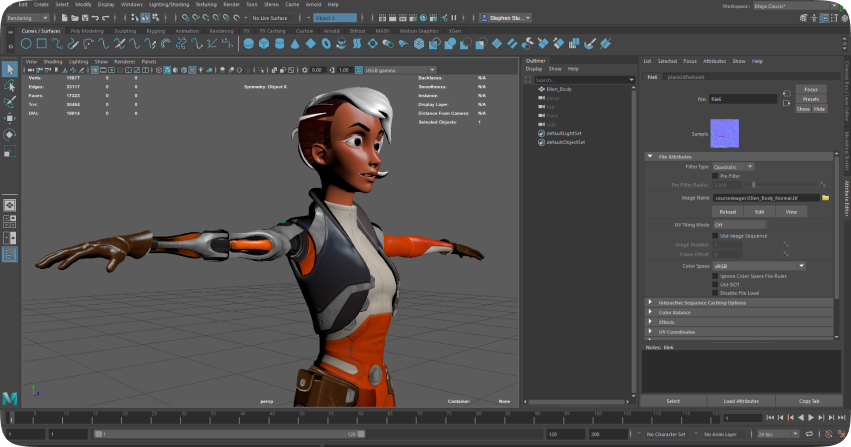Click the Reload image button
This screenshot has height=447, width=851.
[x=727, y=212]
